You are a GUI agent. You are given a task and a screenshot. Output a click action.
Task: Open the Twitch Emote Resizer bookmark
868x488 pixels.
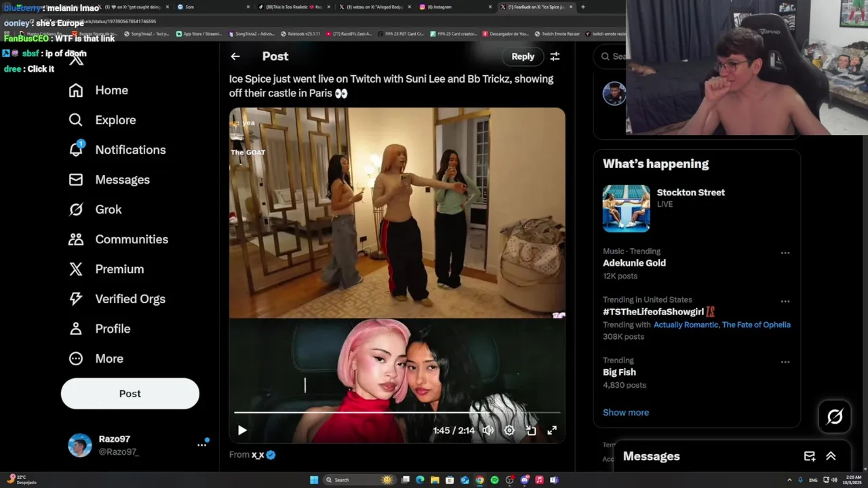(x=557, y=34)
